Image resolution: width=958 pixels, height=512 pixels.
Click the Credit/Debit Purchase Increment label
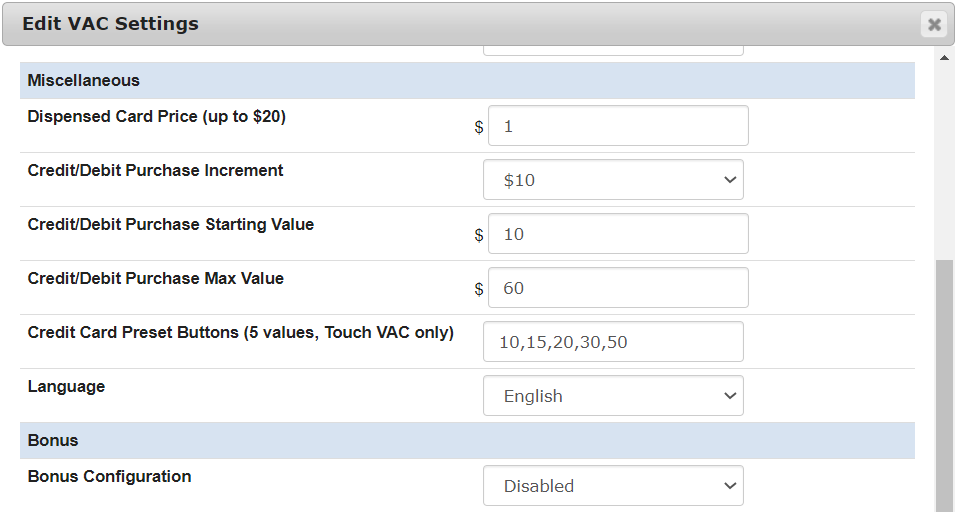click(155, 170)
